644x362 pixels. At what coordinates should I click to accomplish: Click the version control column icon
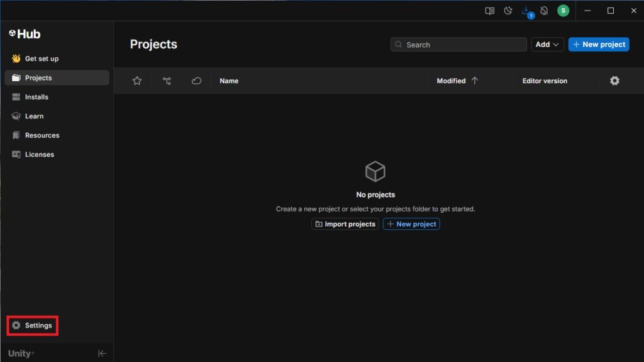click(x=167, y=81)
